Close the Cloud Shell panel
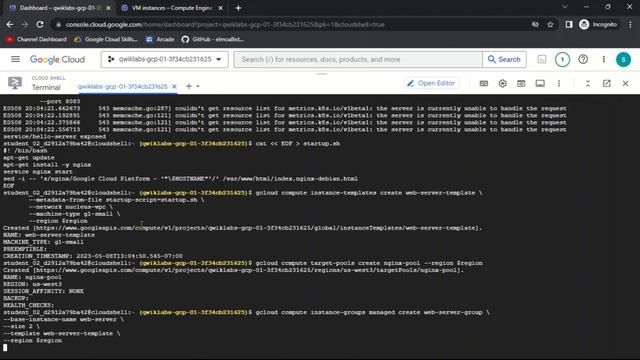The height and width of the screenshot is (360, 640). click(625, 83)
